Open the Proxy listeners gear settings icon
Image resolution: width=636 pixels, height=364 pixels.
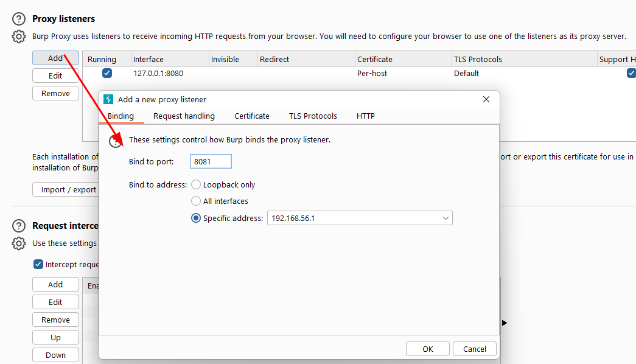click(x=19, y=37)
